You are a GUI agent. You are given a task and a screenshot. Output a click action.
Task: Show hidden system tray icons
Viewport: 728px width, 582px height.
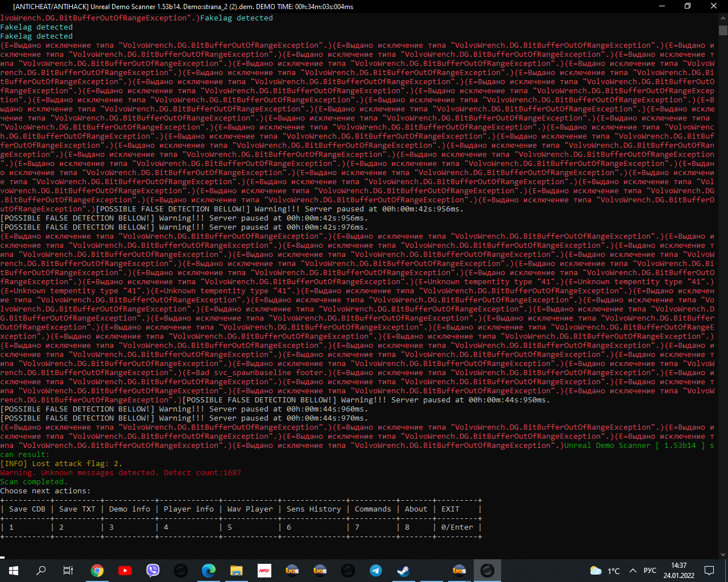coord(632,571)
